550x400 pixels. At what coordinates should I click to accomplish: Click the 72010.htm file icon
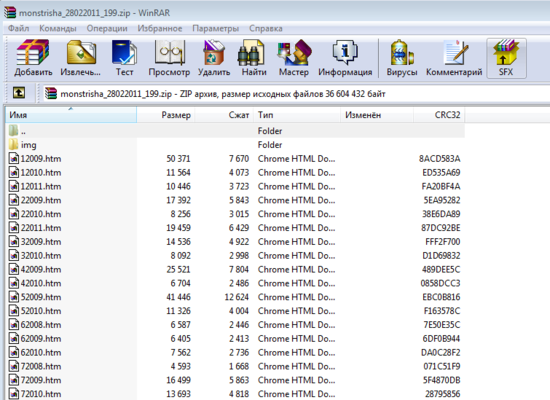click(14, 394)
